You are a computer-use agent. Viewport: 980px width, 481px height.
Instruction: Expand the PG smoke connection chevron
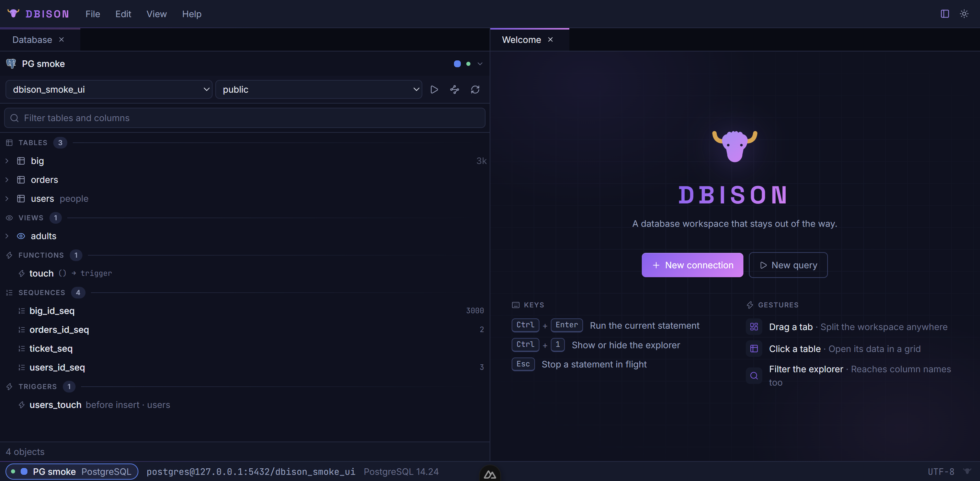point(480,64)
